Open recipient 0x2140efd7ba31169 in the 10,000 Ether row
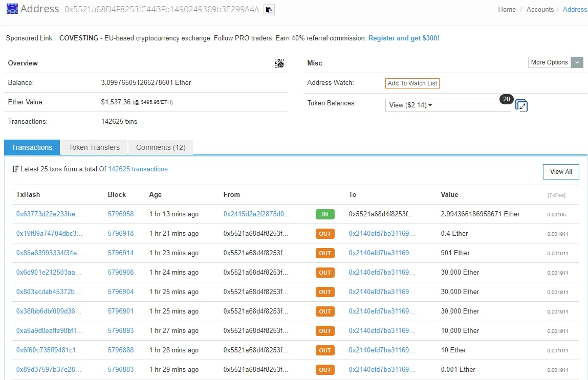 point(382,331)
